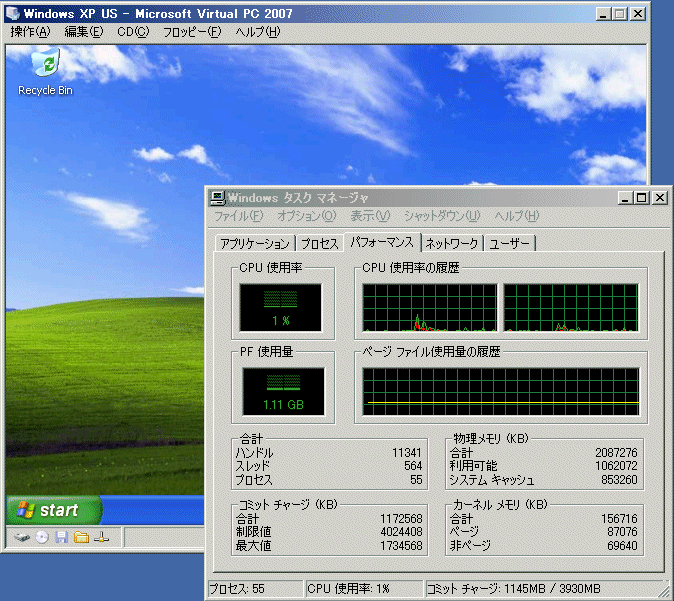This screenshot has width=674, height=601.
Task: Switch to the ユーザー tab
Action: click(510, 244)
